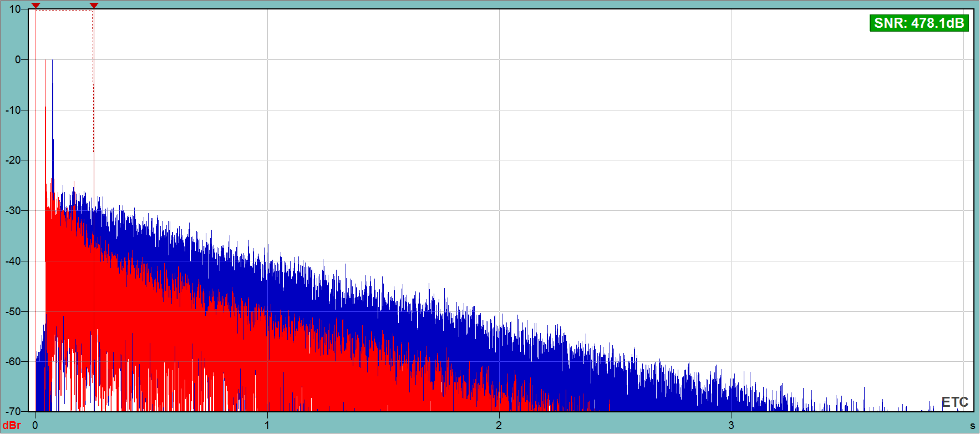Click the -50 vertical axis value

pos(13,311)
